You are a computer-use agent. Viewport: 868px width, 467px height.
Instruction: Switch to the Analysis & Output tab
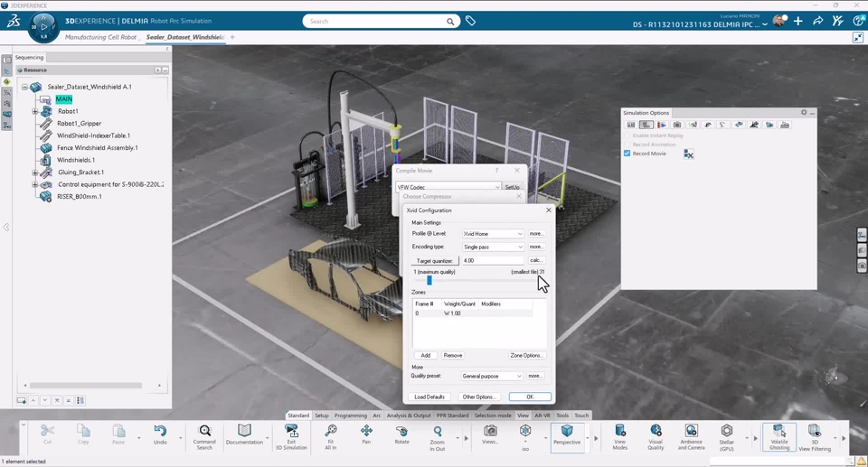409,415
